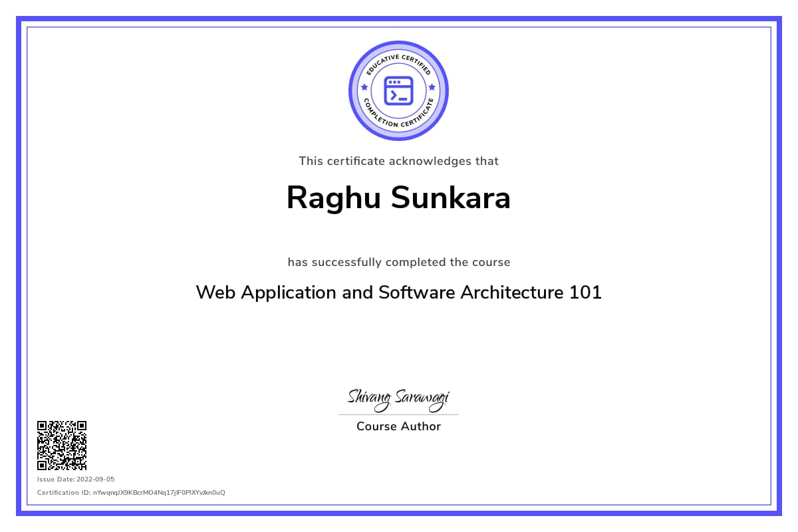Click Issue Date: 2022-09-05 text

[76, 479]
